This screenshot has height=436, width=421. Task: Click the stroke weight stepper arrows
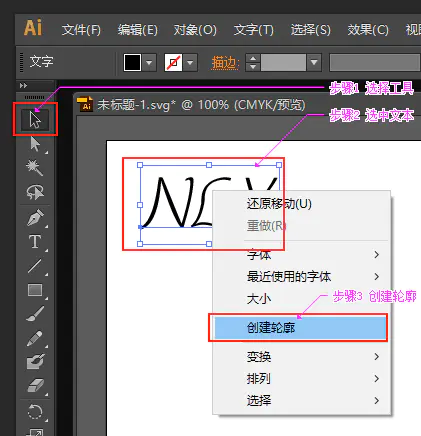[x=253, y=62]
